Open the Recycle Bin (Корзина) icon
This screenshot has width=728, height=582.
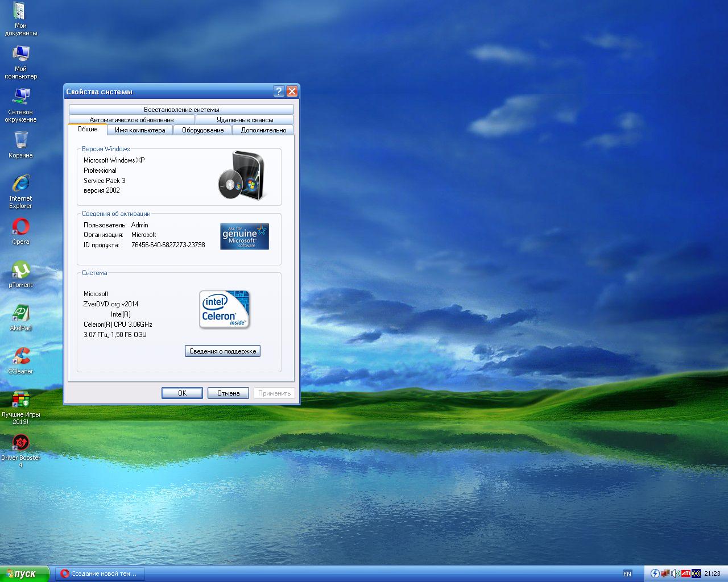tap(20, 140)
